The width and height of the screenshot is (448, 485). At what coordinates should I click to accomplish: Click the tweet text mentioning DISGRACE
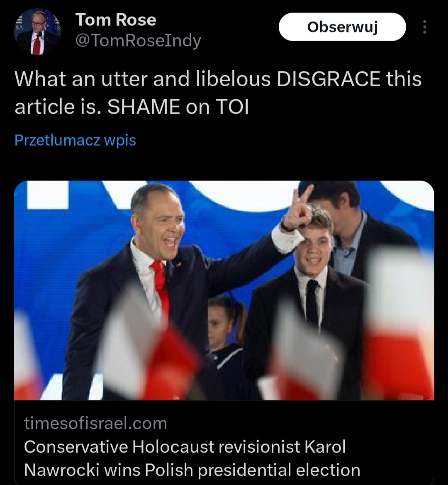pos(218,93)
